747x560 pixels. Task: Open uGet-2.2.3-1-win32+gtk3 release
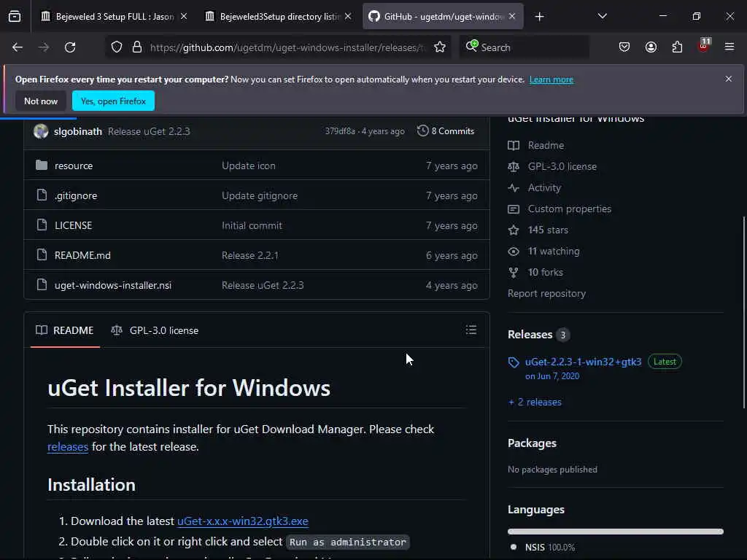click(x=583, y=362)
